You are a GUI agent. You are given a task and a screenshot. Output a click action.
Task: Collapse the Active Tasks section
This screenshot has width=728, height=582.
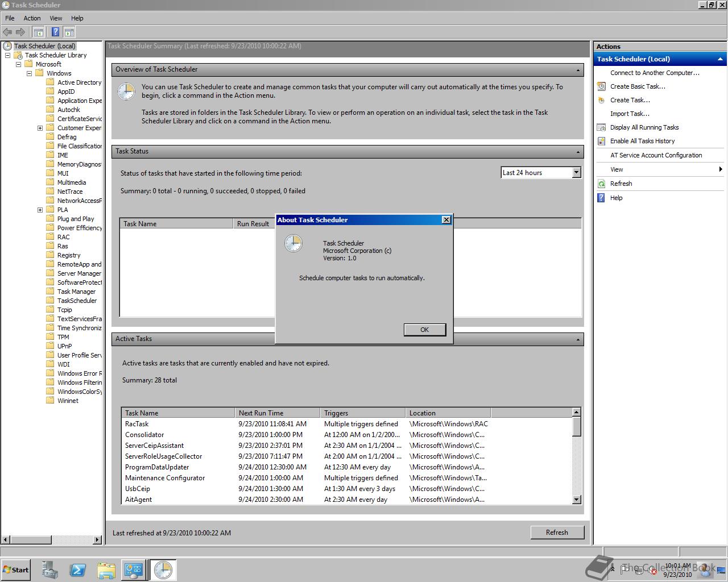578,339
